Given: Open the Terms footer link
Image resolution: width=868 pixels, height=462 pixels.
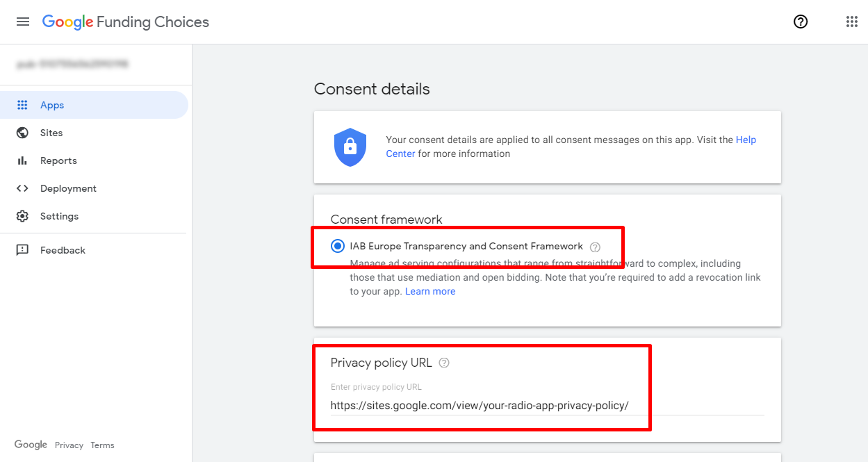Looking at the screenshot, I should pyautogui.click(x=102, y=445).
